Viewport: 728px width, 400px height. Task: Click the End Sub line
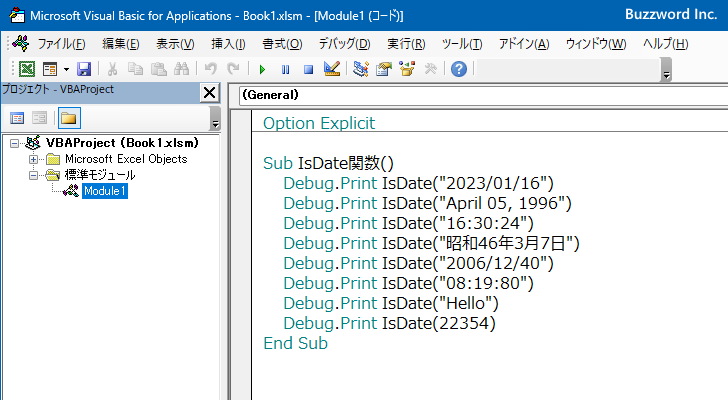tap(295, 343)
